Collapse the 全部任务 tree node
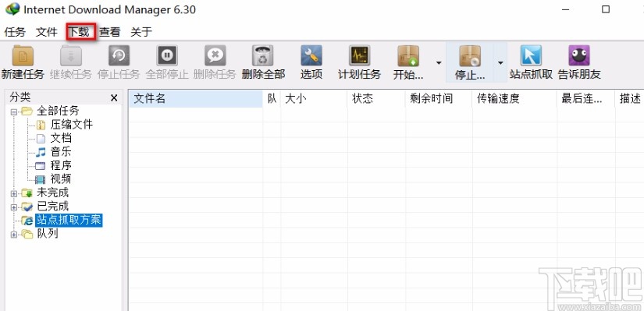644x311 pixels. coord(14,111)
